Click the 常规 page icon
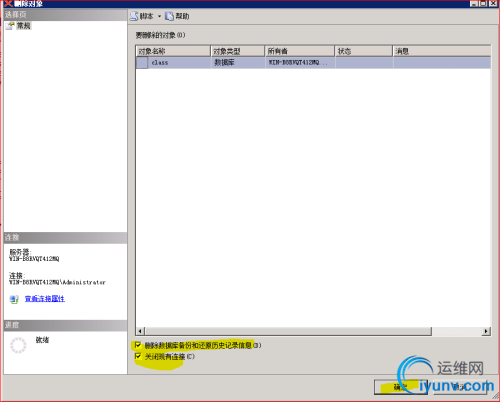Viewport: 500px width, 402px height. (x=10, y=26)
